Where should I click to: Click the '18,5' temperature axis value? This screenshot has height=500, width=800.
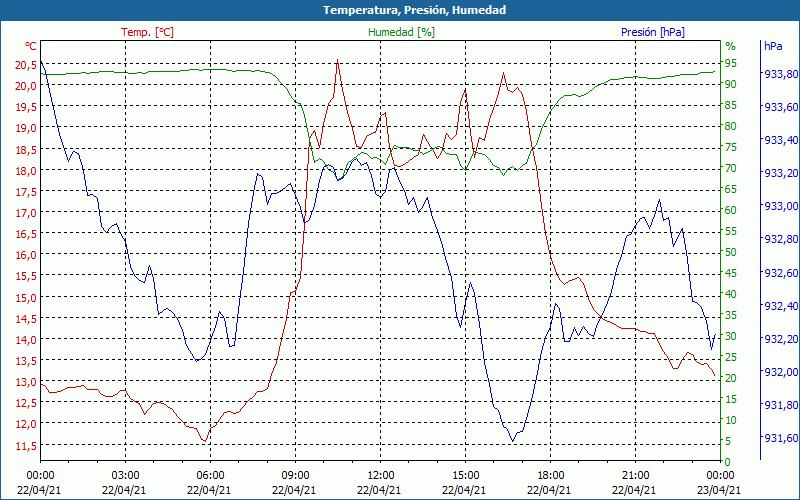point(27,149)
